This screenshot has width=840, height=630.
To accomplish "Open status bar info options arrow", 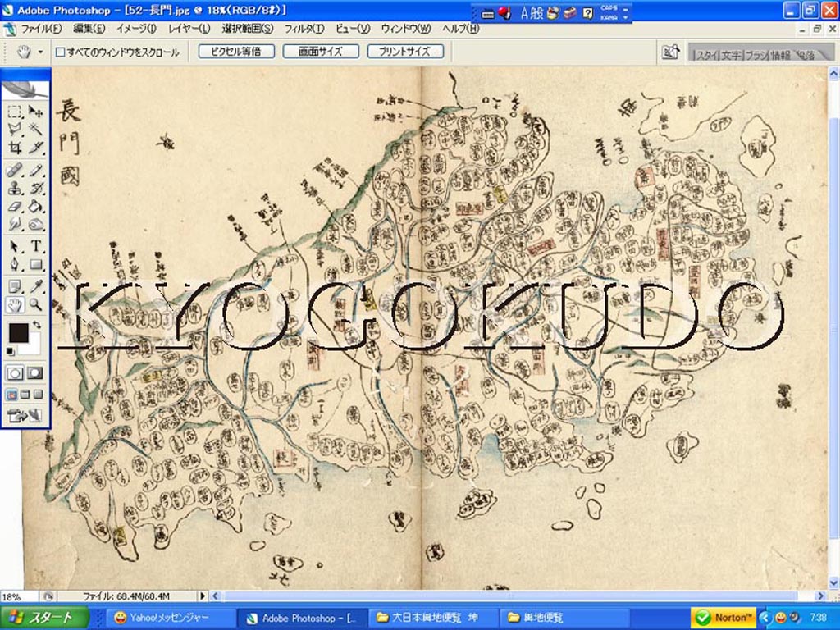I will pyautogui.click(x=203, y=596).
